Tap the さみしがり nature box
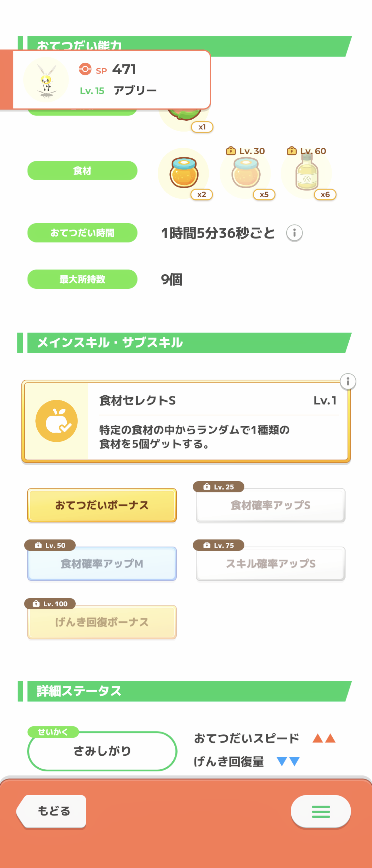 [x=102, y=751]
